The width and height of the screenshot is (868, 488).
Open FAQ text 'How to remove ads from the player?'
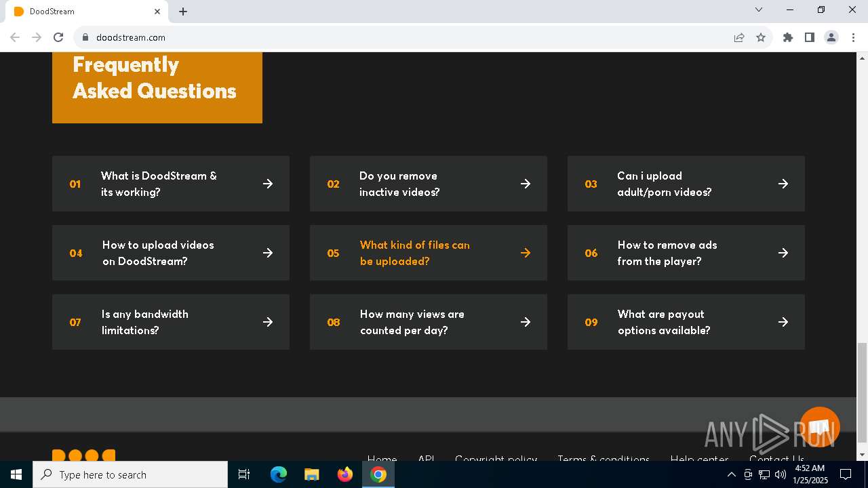click(667, 253)
